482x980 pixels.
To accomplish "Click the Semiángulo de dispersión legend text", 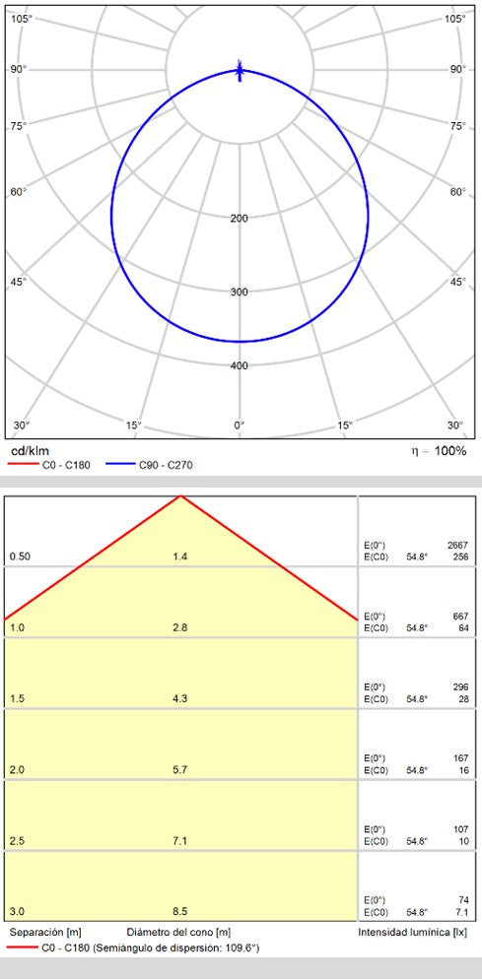I will coord(175,948).
